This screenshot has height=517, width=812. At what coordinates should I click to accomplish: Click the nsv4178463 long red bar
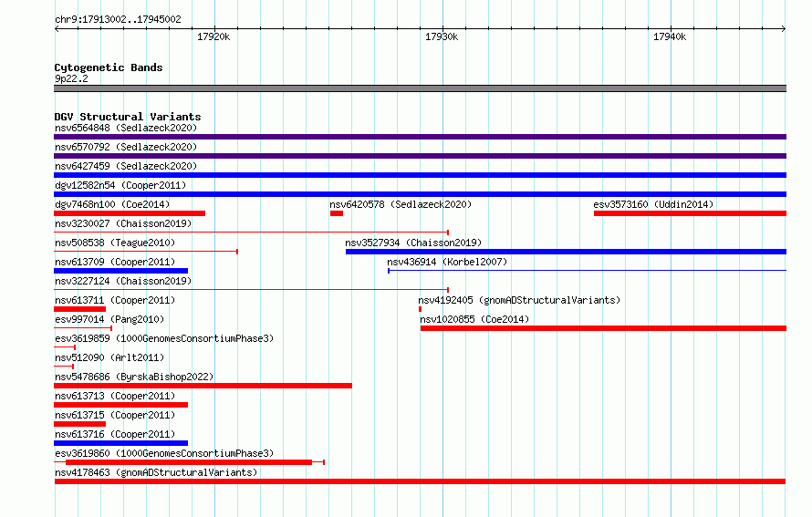(420, 481)
